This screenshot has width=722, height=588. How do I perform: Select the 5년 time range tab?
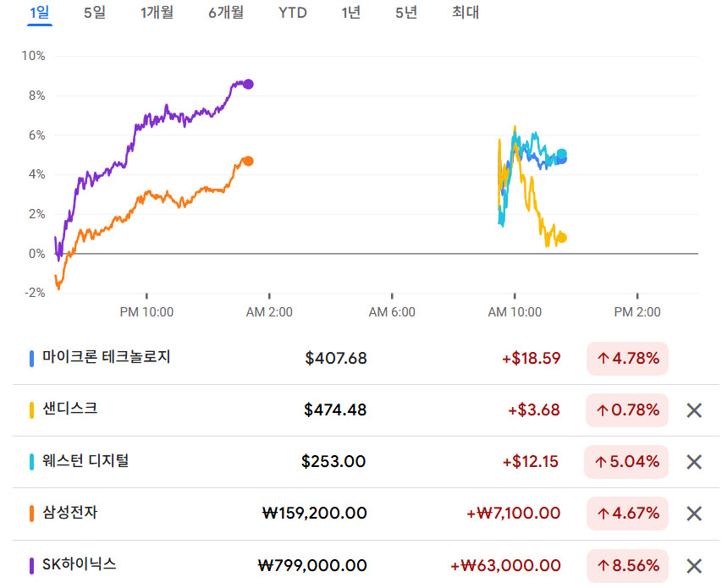pyautogui.click(x=406, y=13)
